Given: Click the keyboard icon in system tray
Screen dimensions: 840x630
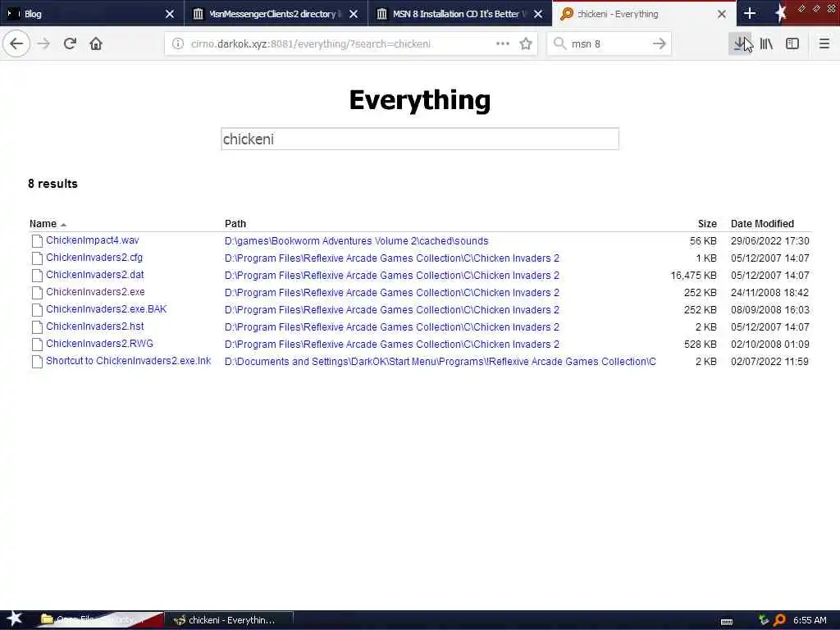Looking at the screenshot, I should click(x=727, y=622).
